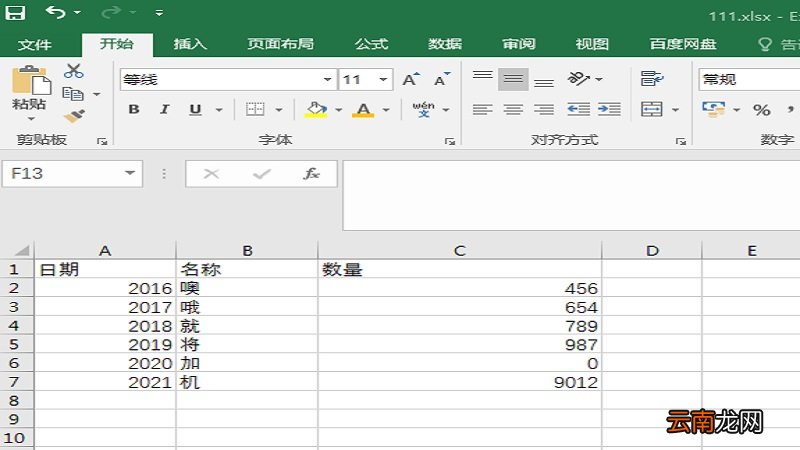The width and height of the screenshot is (800, 450).
Task: Apply yellow fill color bucket
Action: point(316,109)
